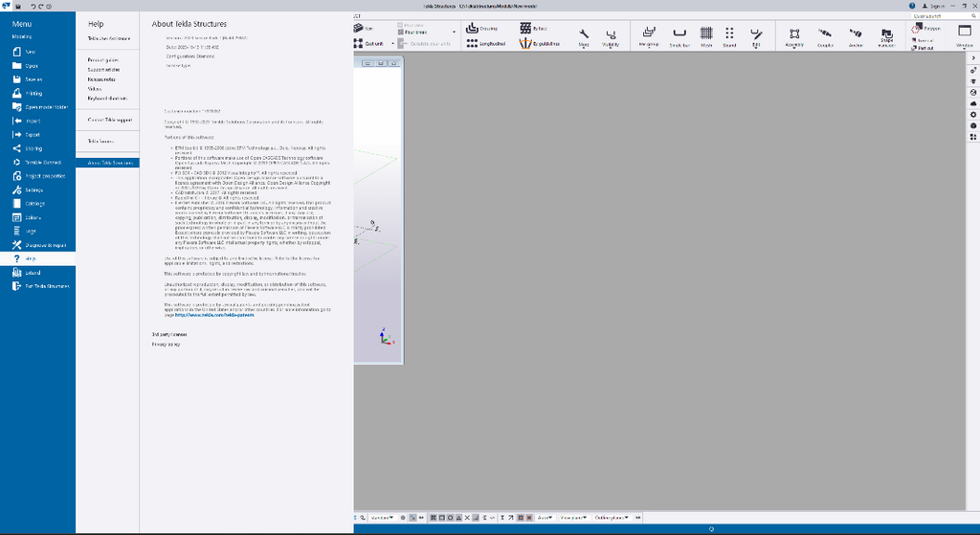Viewport: 980px width, 535px height.
Task: Open the Auto depth dropdown
Action: pyautogui.click(x=545, y=518)
